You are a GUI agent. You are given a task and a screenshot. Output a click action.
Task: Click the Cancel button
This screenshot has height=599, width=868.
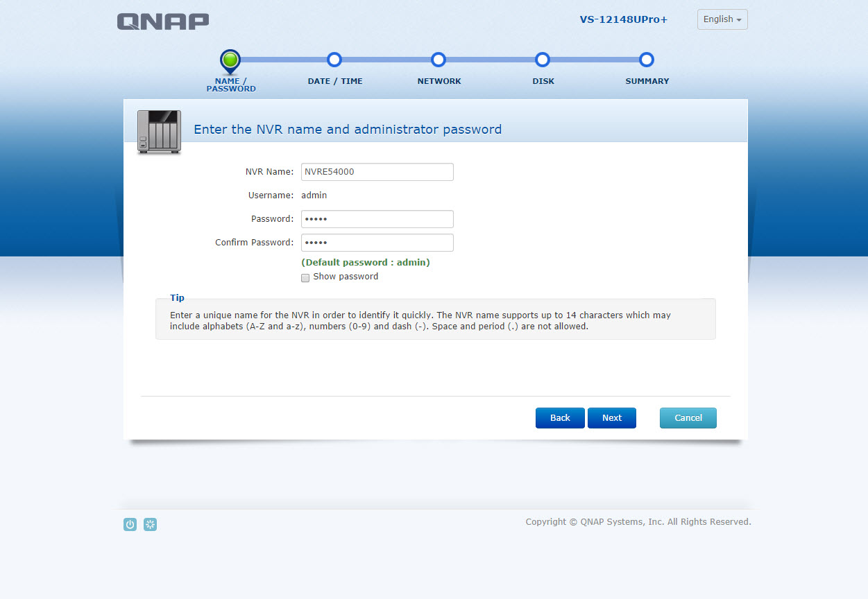(x=688, y=417)
